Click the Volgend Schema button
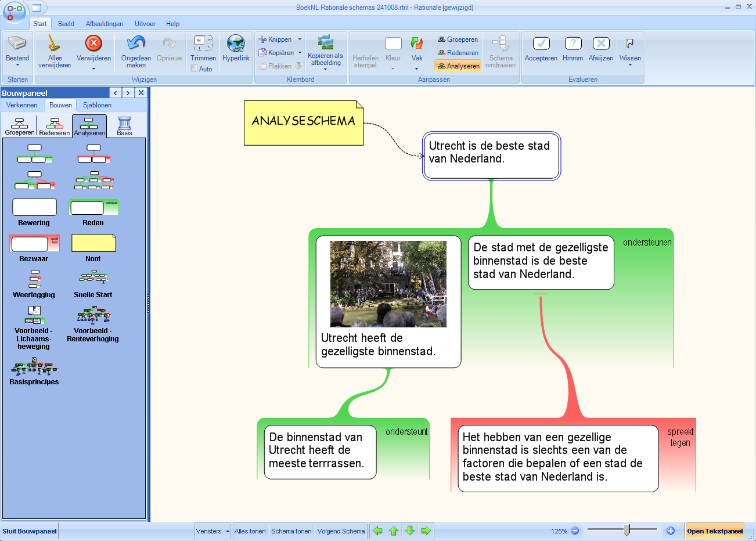756x541 pixels. click(341, 531)
